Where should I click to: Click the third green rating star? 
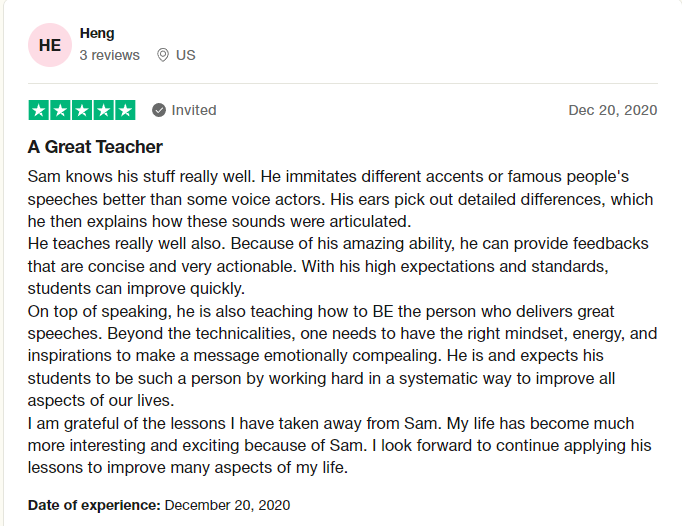[82, 110]
